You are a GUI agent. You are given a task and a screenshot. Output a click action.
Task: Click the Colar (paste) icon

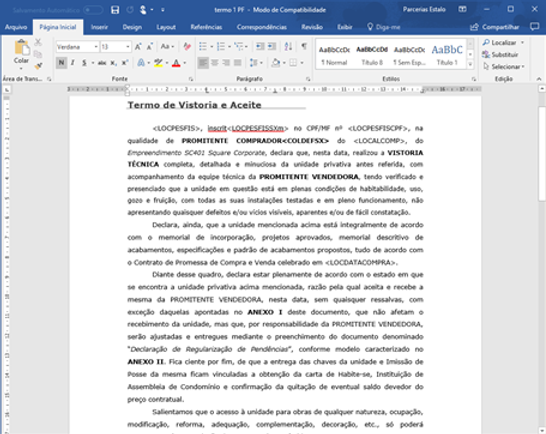pos(21,48)
